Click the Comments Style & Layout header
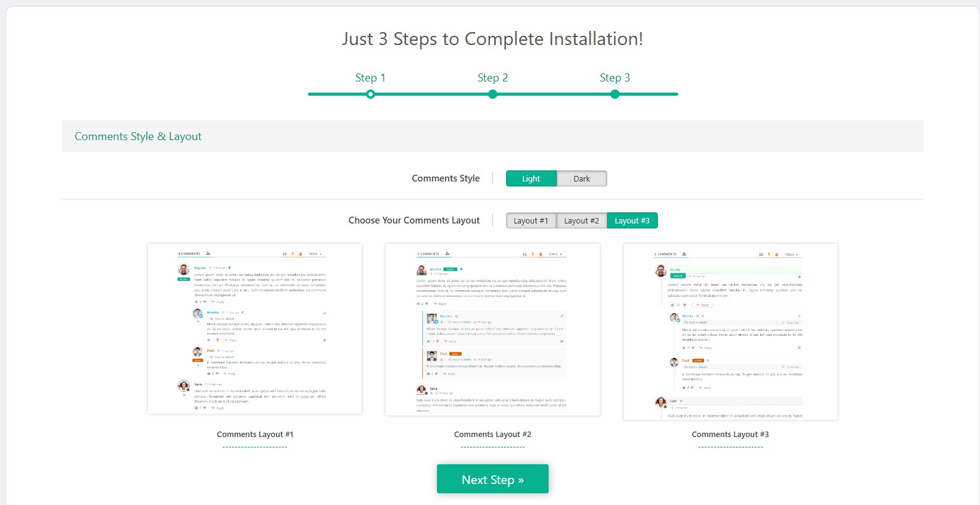The image size is (980, 505). click(138, 136)
